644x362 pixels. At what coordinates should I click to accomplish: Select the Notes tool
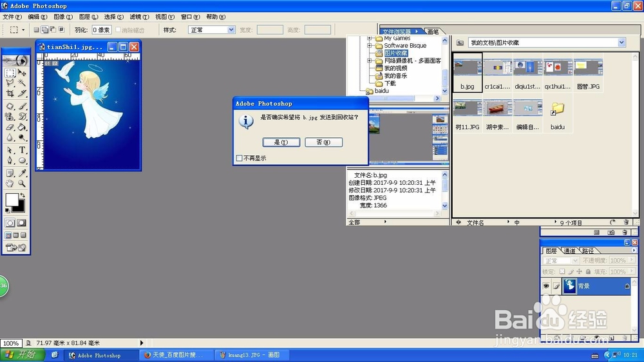pos(10,173)
